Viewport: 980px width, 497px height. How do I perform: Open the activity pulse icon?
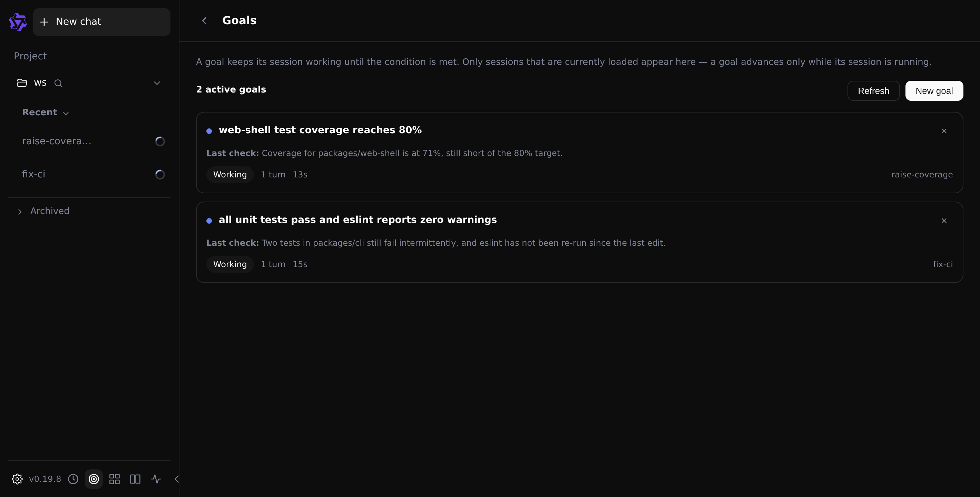[156, 479]
